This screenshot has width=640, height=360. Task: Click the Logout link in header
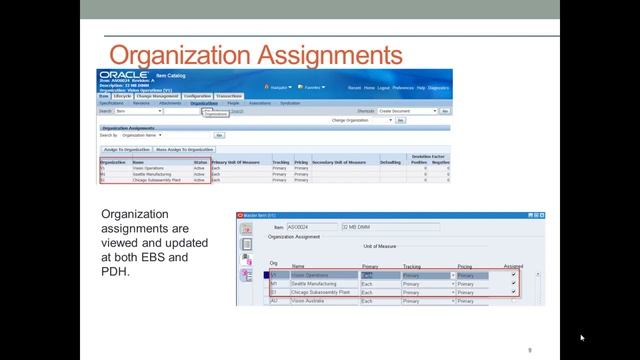pos(383,88)
